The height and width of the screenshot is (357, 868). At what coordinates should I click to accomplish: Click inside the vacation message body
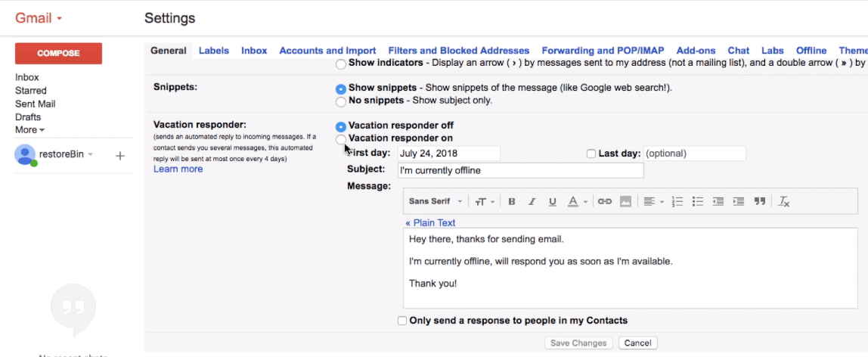point(631,268)
